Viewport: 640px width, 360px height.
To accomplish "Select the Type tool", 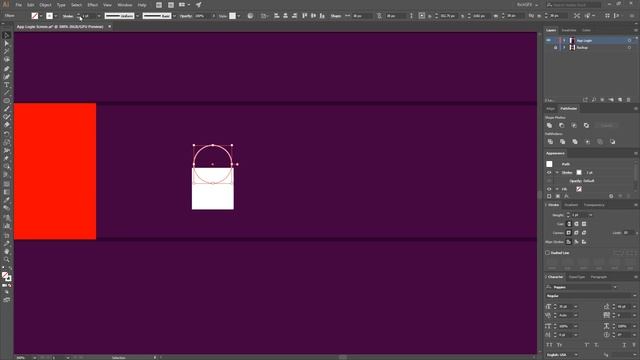I will click(7, 85).
